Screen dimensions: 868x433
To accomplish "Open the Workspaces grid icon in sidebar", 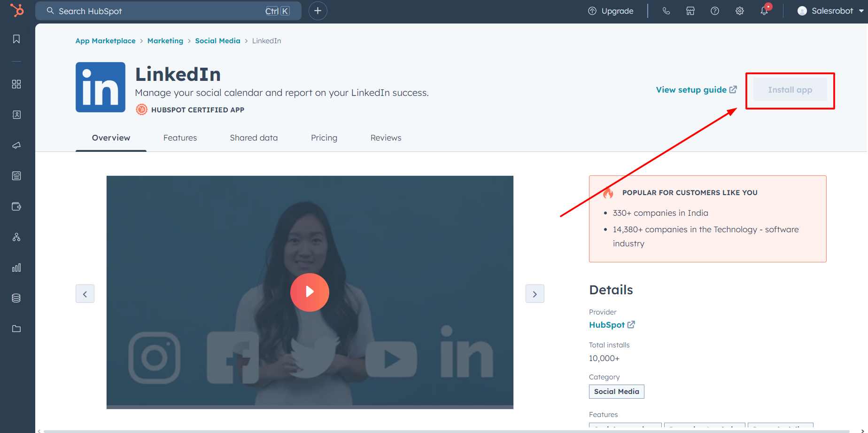I will (16, 84).
